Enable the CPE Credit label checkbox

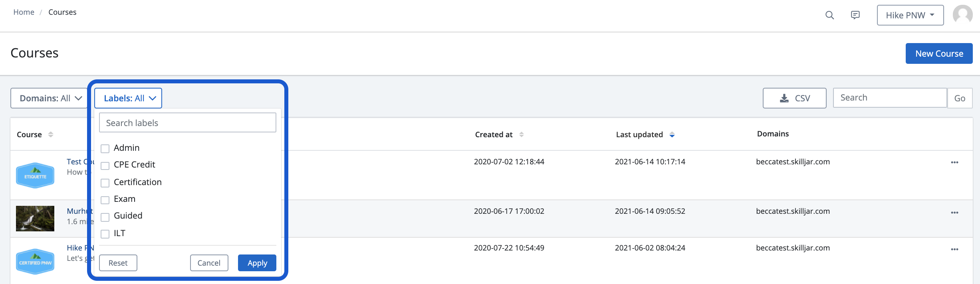click(105, 166)
